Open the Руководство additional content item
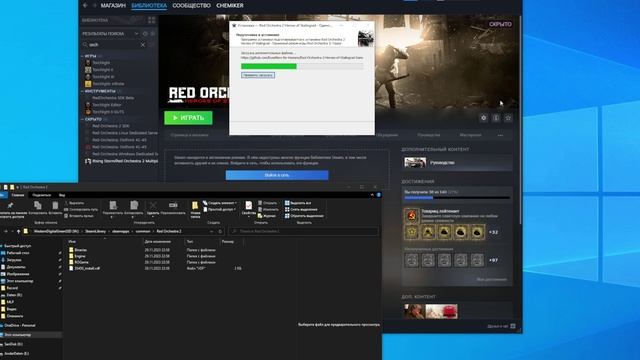This screenshot has width=640, height=360. pyautogui.click(x=456, y=162)
